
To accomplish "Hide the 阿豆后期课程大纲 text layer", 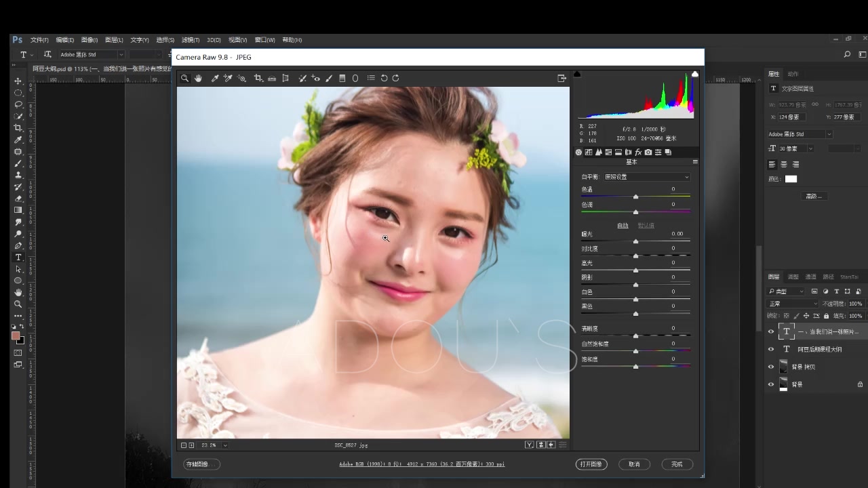I will 770,349.
